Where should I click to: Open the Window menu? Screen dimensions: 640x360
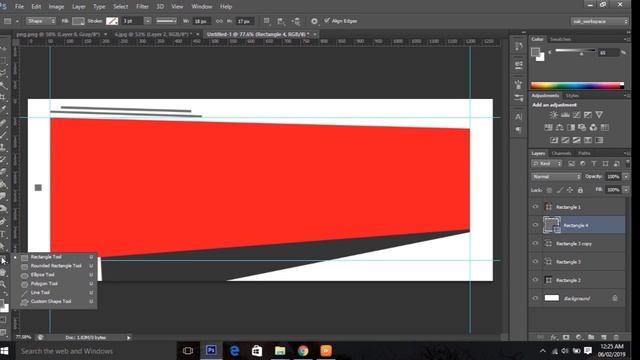coord(202,7)
